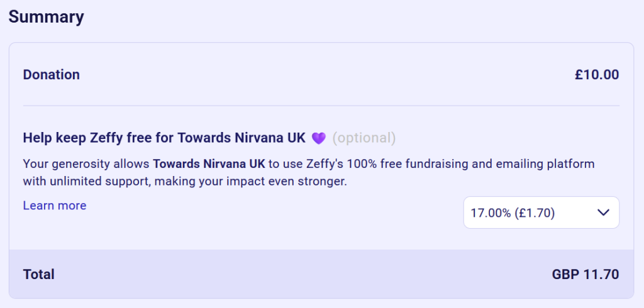
Task: Click bold "Towards Nirvana UK" in the description
Action: click(x=209, y=164)
